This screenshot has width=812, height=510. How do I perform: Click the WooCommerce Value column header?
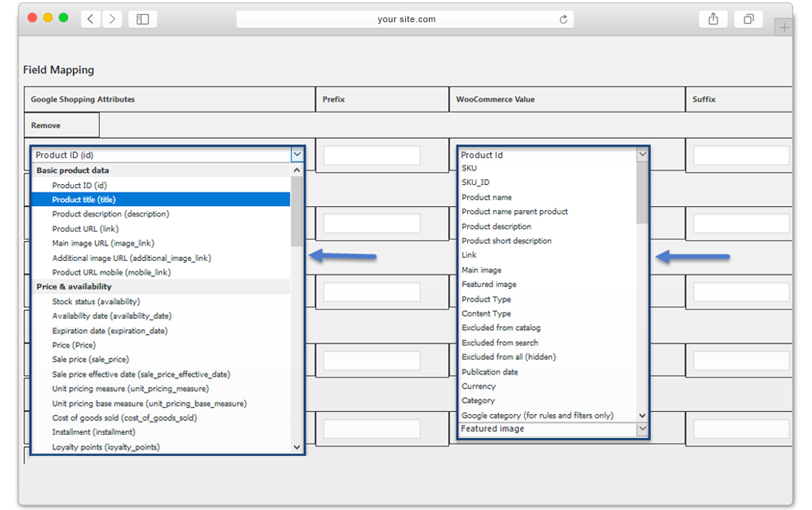point(567,99)
